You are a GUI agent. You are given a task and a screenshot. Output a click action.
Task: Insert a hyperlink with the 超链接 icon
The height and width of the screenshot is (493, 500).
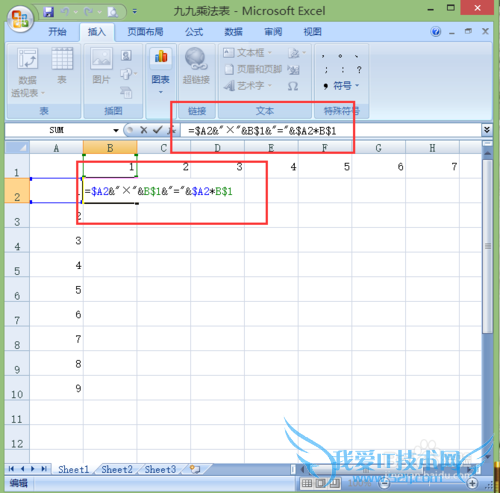pyautogui.click(x=196, y=58)
